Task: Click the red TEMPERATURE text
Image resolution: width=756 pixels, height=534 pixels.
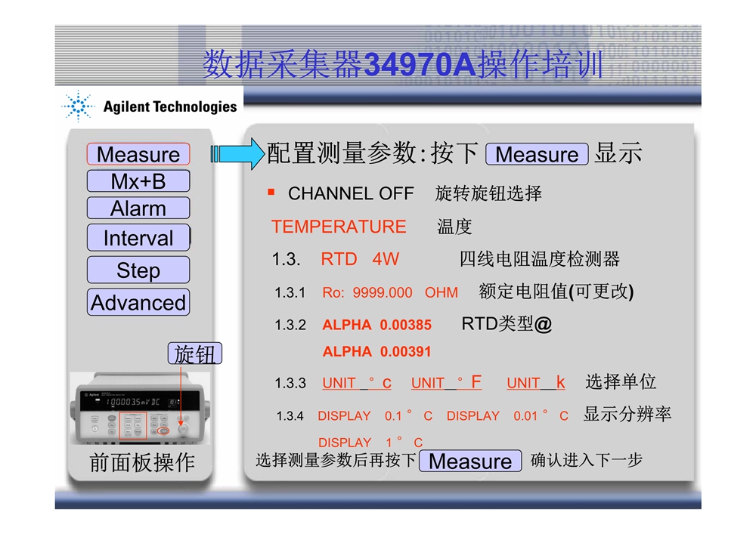Action: tap(339, 227)
